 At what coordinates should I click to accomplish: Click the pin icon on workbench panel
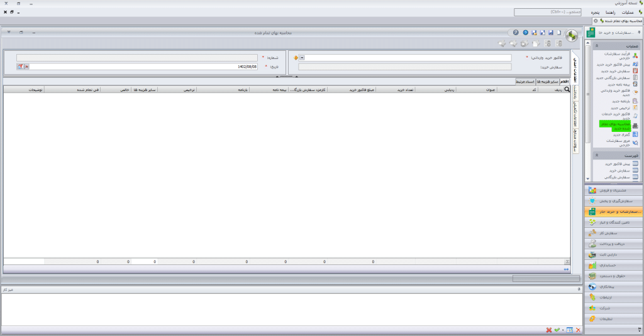(579, 290)
